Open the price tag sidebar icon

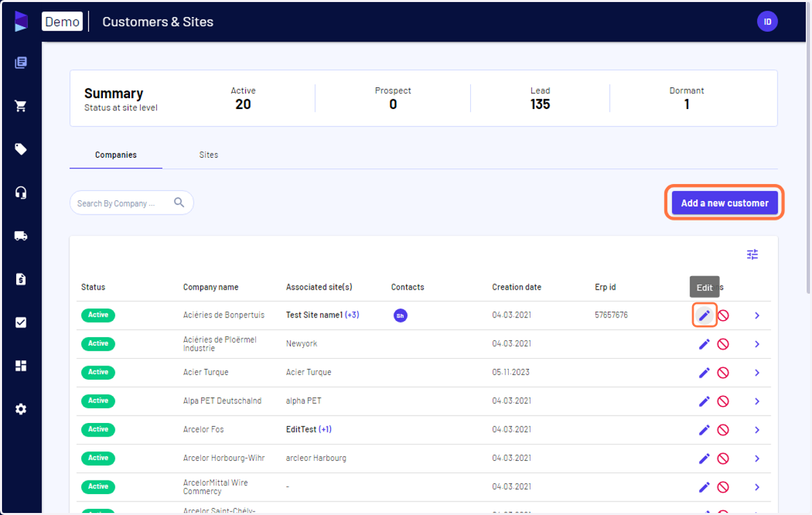[x=21, y=150]
